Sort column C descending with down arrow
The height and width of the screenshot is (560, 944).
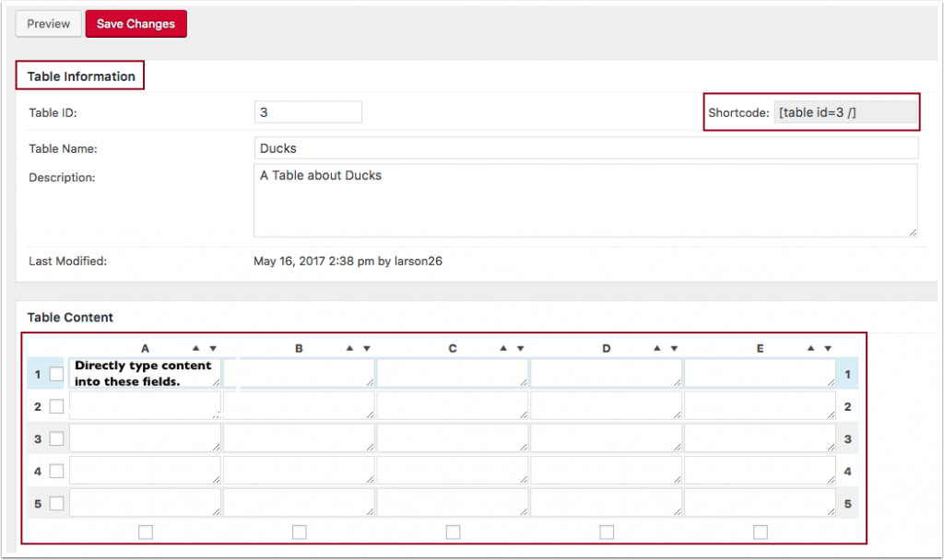point(521,348)
